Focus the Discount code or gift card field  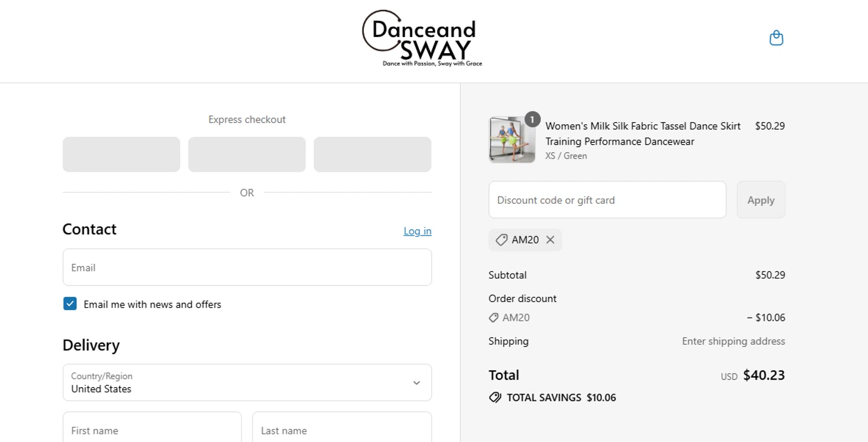[607, 200]
